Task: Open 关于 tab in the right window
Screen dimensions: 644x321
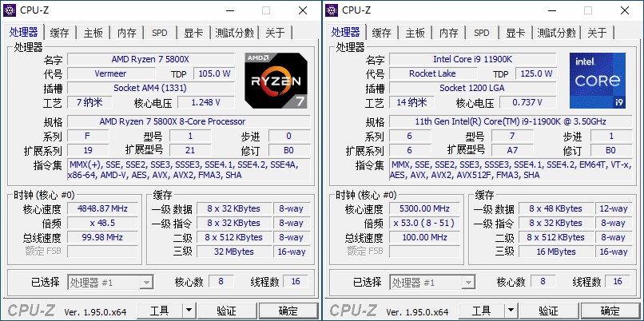Action: coord(597,33)
